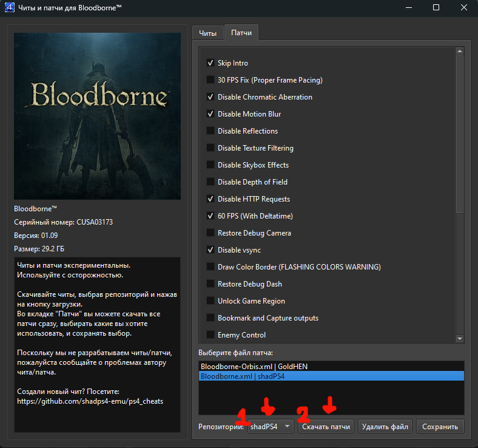This screenshot has height=448, width=478.
Task: Check Unlock Game Region
Action: (x=210, y=301)
